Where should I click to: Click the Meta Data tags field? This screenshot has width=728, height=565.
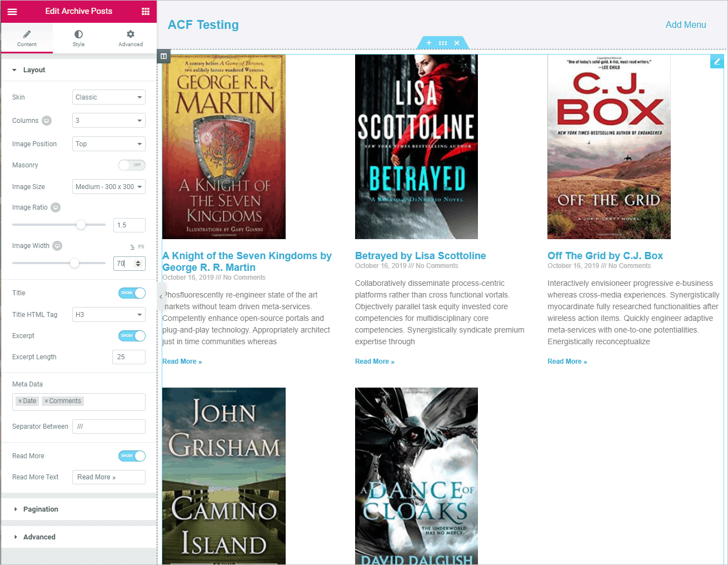coord(79,402)
